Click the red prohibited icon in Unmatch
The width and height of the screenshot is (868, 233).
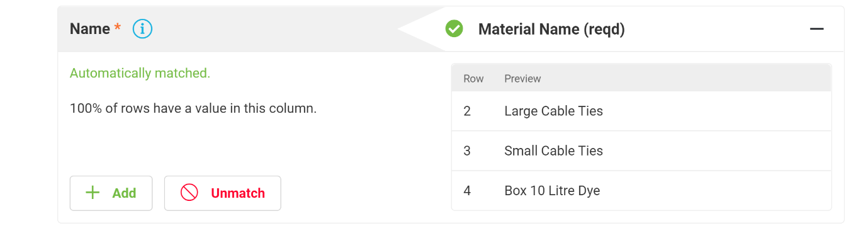tap(189, 193)
